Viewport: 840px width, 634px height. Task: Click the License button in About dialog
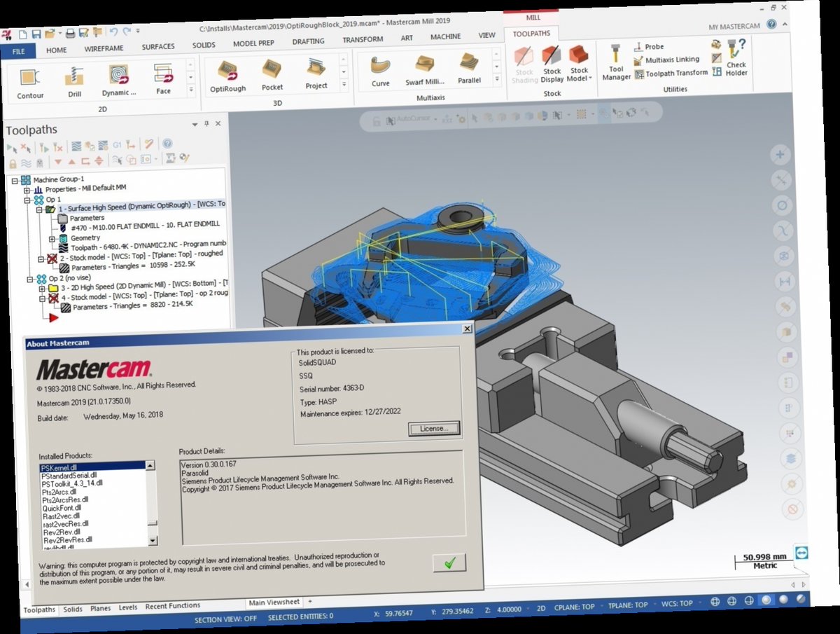(433, 428)
